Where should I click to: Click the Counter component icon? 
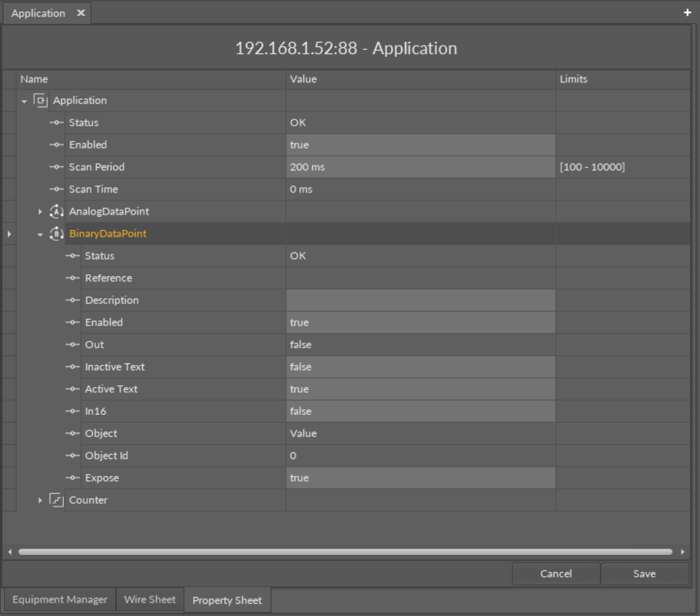pyautogui.click(x=58, y=500)
